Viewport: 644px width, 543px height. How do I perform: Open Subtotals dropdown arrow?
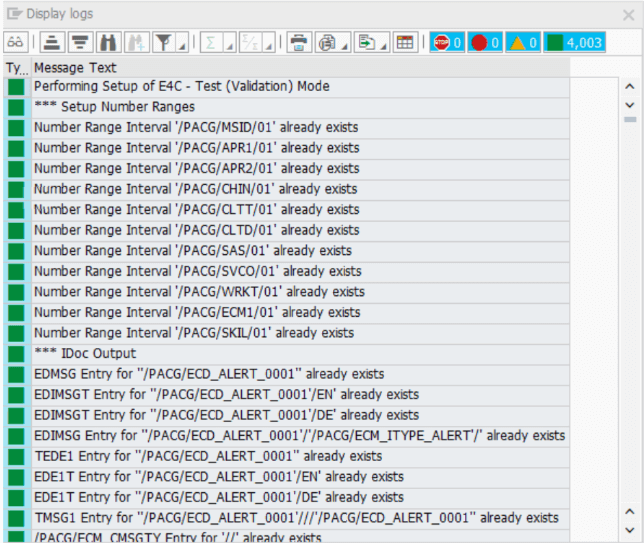click(x=269, y=42)
